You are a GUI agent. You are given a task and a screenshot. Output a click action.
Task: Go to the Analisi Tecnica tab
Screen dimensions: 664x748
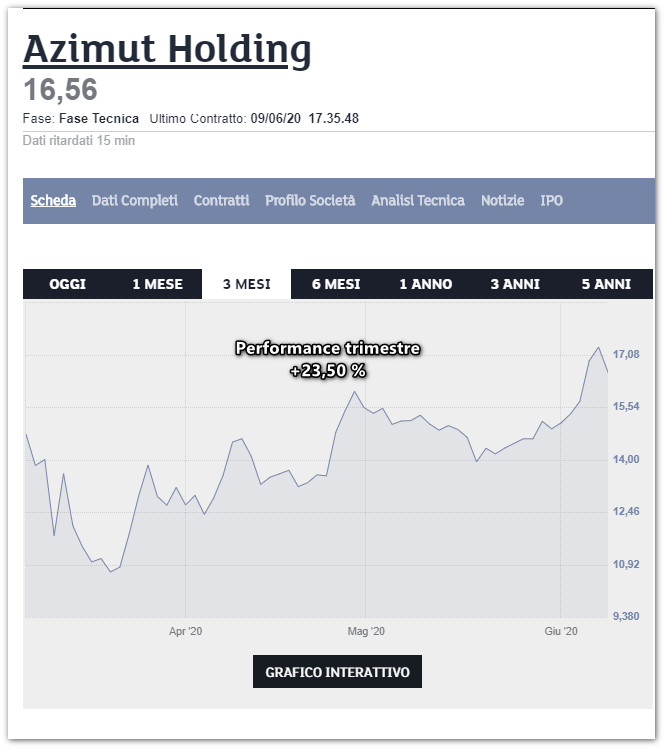click(418, 200)
